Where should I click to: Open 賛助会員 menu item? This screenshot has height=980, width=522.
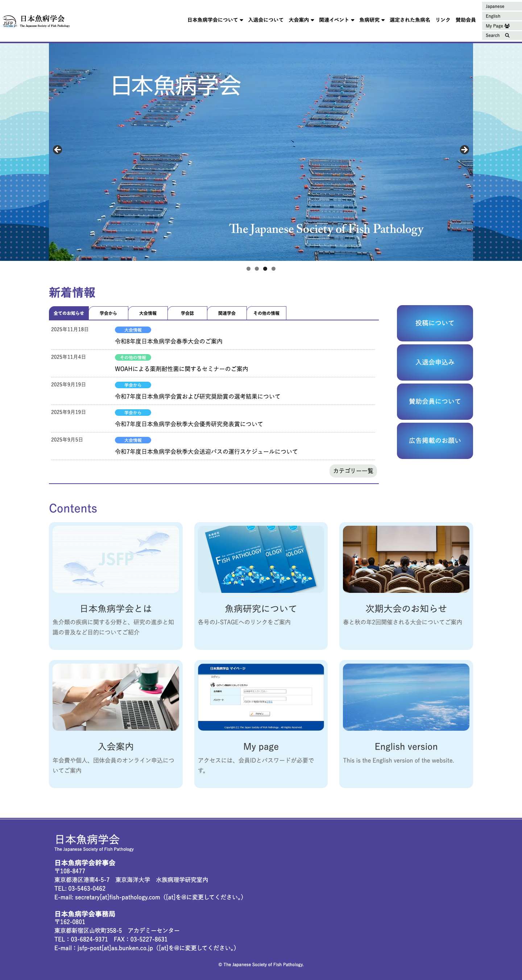coord(465,20)
